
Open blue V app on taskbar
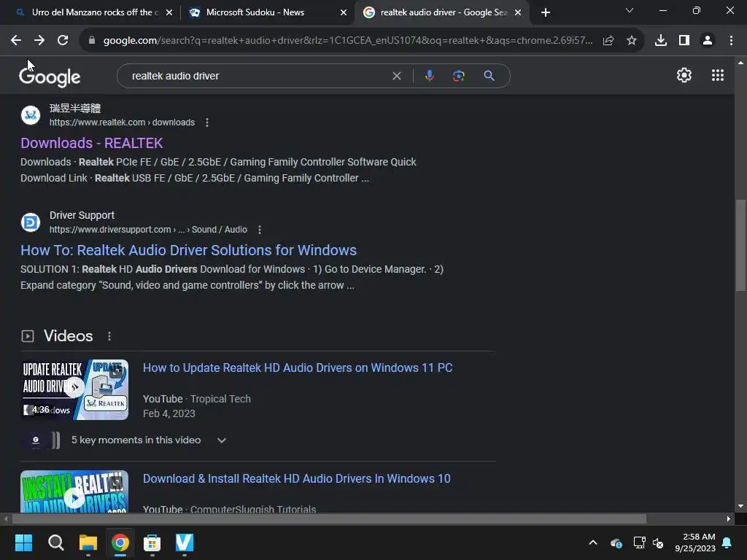[185, 542]
